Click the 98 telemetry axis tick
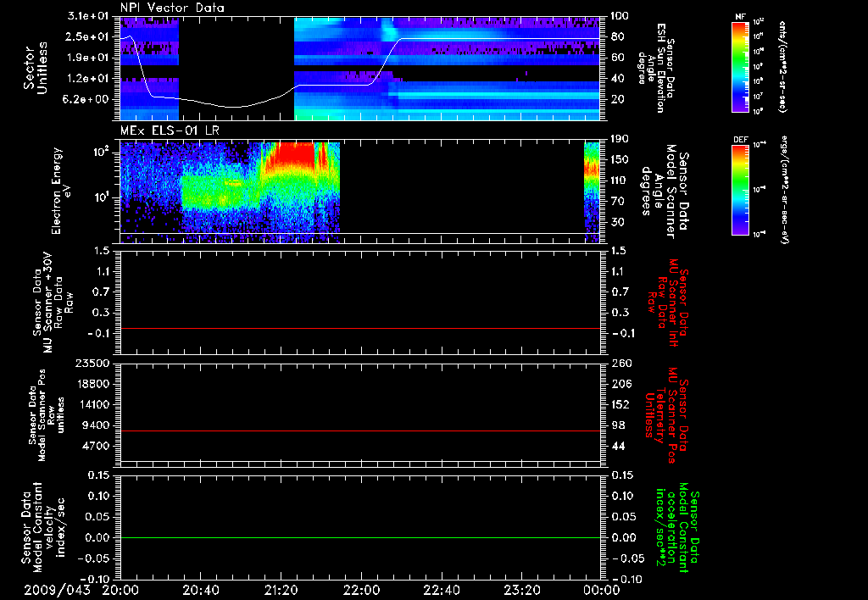 618,425
